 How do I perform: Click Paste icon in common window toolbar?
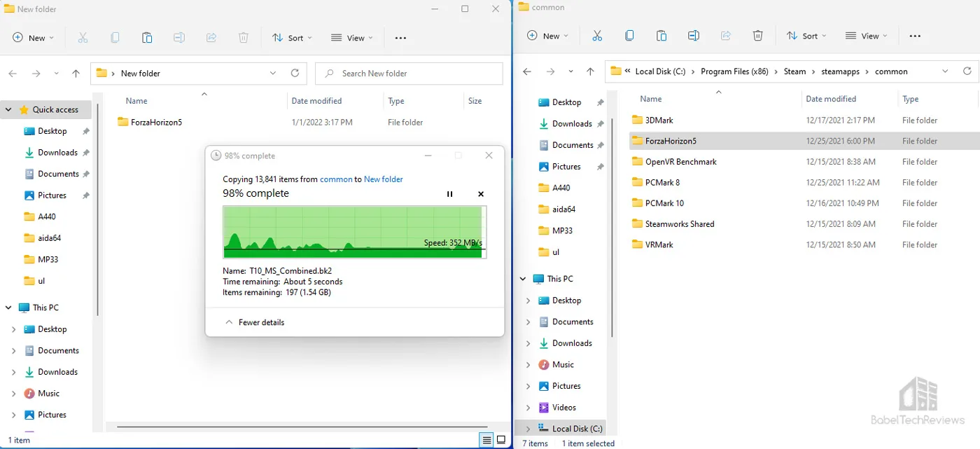(661, 36)
